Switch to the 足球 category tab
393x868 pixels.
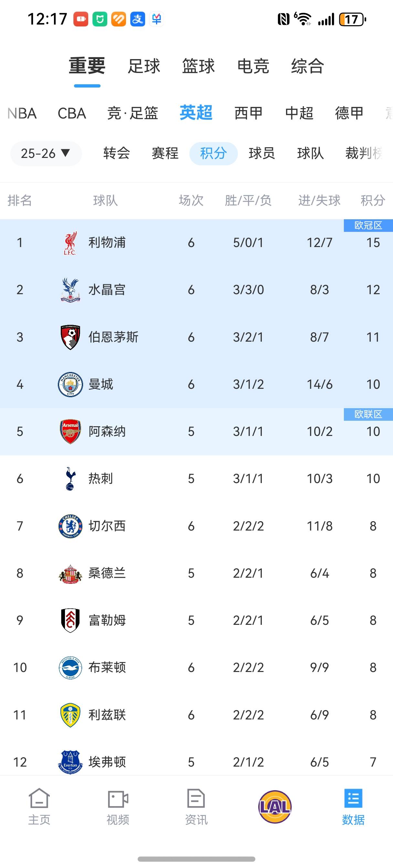[x=144, y=66]
